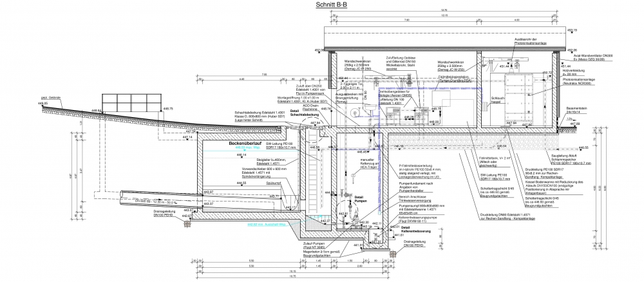Viewport: 644px width, 282px height.
Task: Select the 'gepl. Gelände' terrain label
Action: 49,98
